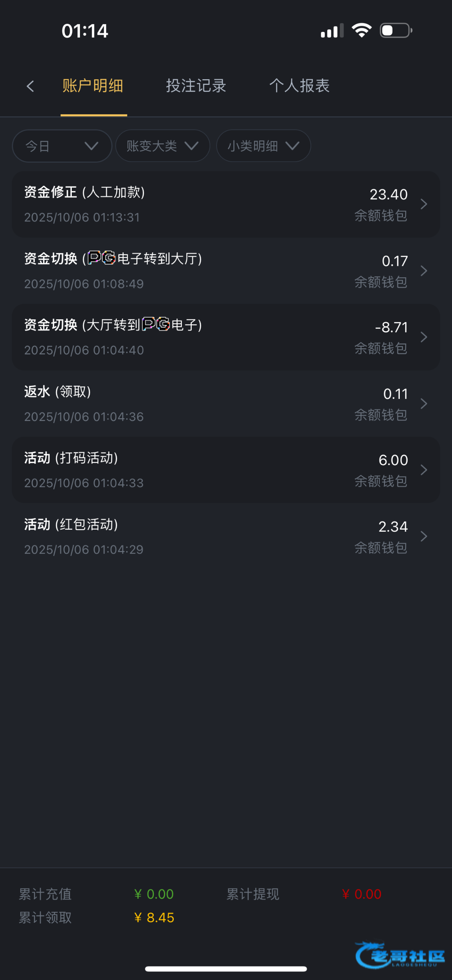Switch to the 个人报表 tab
The width and height of the screenshot is (452, 980).
pos(299,86)
